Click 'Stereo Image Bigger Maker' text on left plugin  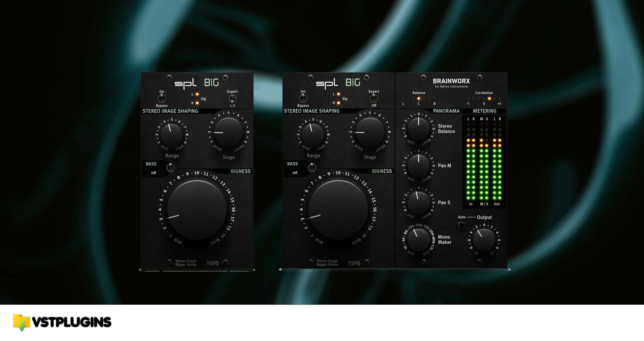186,263
